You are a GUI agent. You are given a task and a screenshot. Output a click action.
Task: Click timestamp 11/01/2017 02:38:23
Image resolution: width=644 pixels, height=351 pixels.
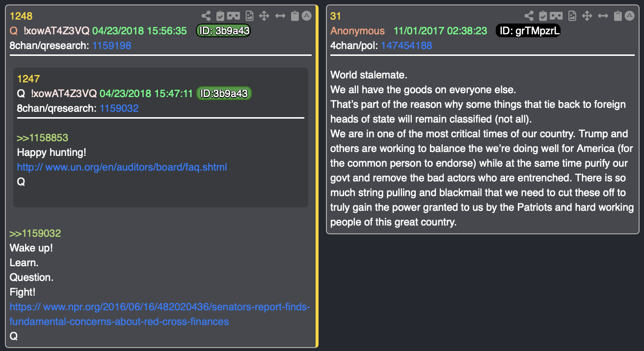[440, 31]
